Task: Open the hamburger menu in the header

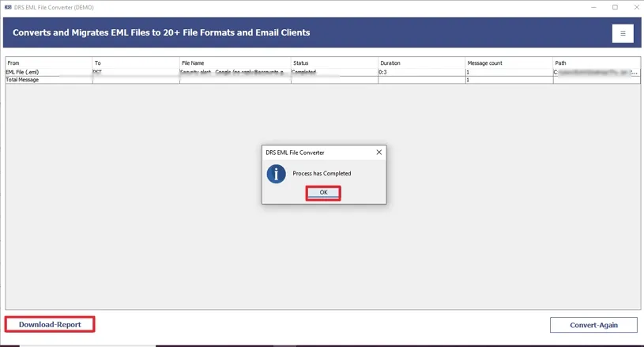Action: (623, 33)
